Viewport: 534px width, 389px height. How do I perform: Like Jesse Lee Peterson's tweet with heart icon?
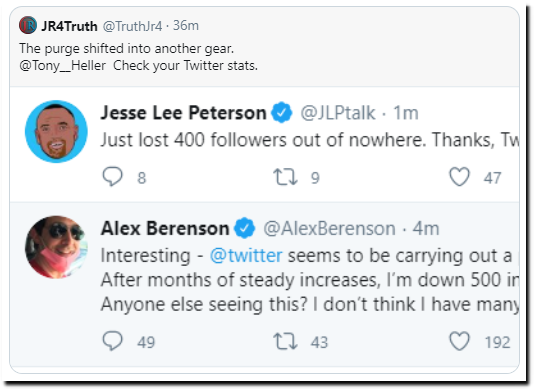459,177
